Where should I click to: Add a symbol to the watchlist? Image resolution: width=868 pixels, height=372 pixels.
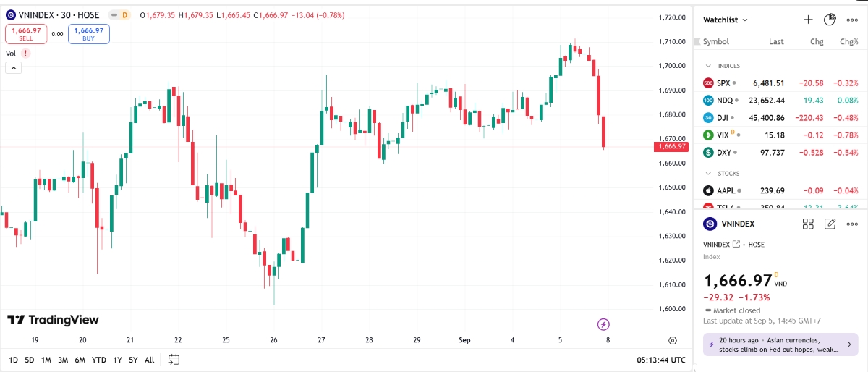pos(809,20)
